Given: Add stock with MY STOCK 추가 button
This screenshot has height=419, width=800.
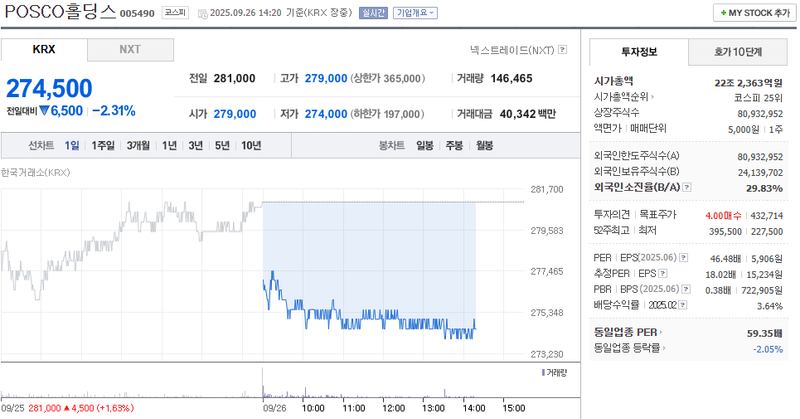Looking at the screenshot, I should pos(755,13).
